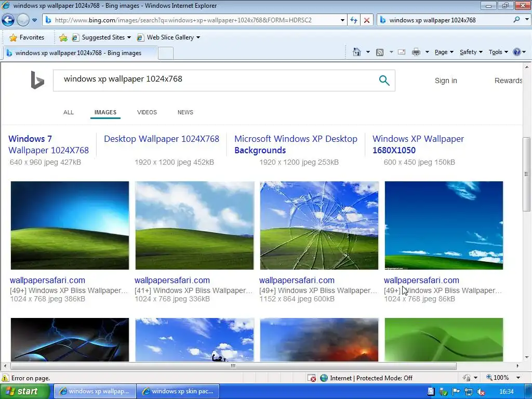Screen dimensions: 532x399
Task: Go back with the browser Back arrow
Action: pos(8,20)
